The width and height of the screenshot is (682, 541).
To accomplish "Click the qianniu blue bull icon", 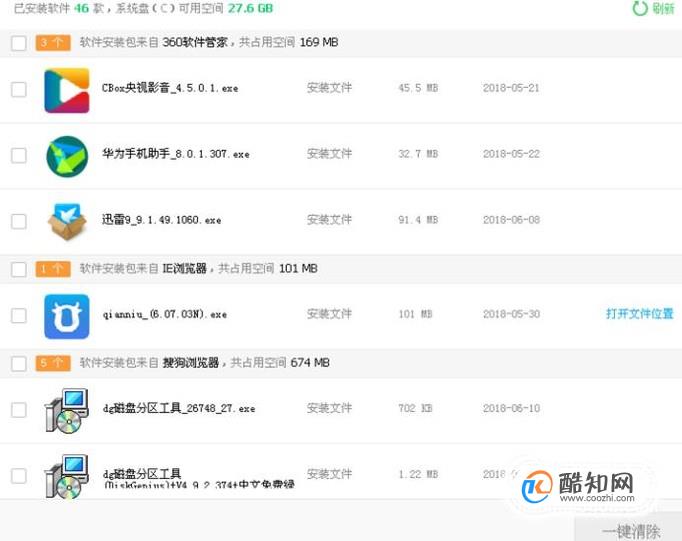I will (x=67, y=316).
